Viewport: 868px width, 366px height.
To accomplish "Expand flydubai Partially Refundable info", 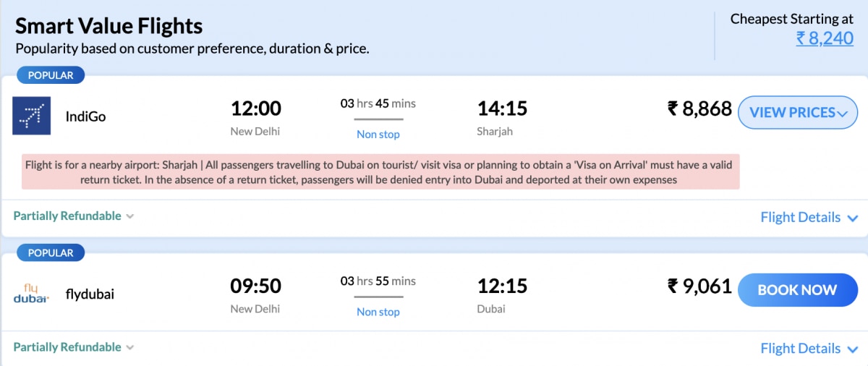I will click(x=73, y=347).
